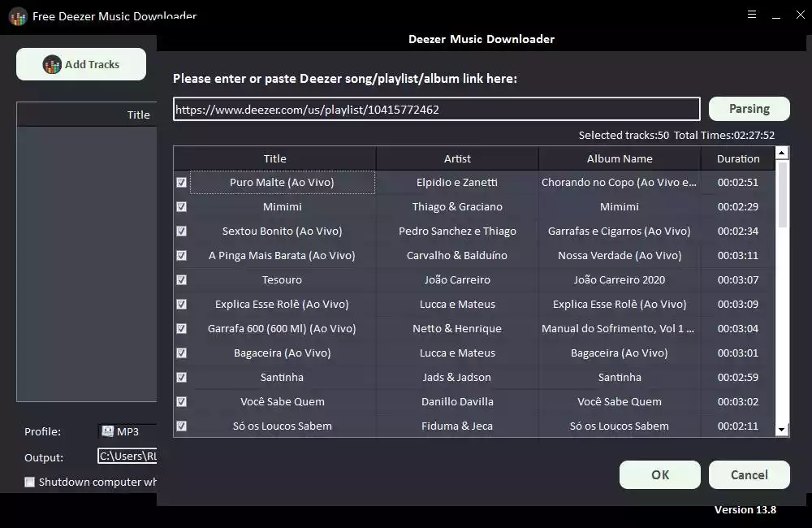Image resolution: width=812 pixels, height=528 pixels.
Task: Confirm with the OK button
Action: (659, 474)
